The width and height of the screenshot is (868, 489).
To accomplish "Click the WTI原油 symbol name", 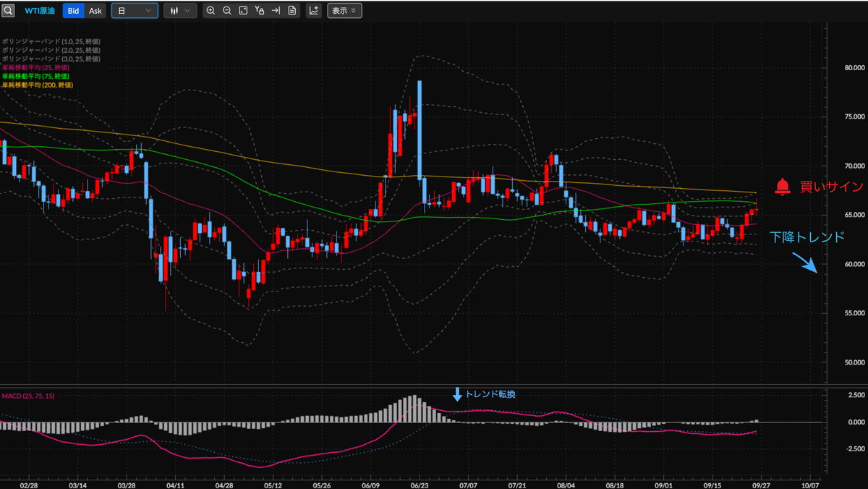I will coord(39,11).
